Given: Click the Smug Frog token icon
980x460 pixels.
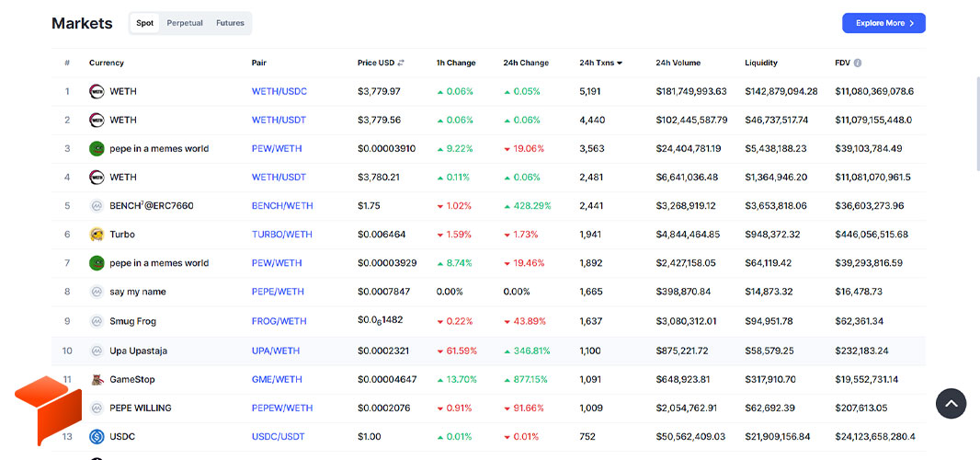Looking at the screenshot, I should click(x=97, y=321).
